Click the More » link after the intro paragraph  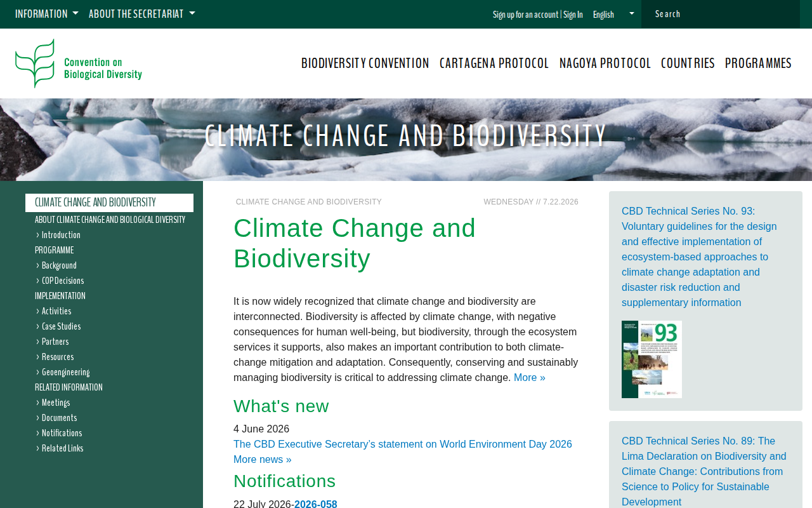coord(530,378)
